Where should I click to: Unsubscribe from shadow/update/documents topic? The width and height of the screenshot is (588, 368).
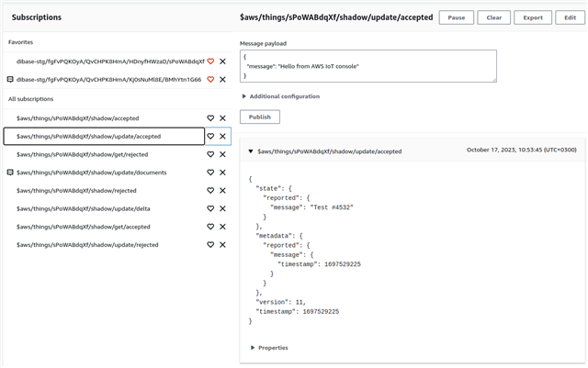222,172
